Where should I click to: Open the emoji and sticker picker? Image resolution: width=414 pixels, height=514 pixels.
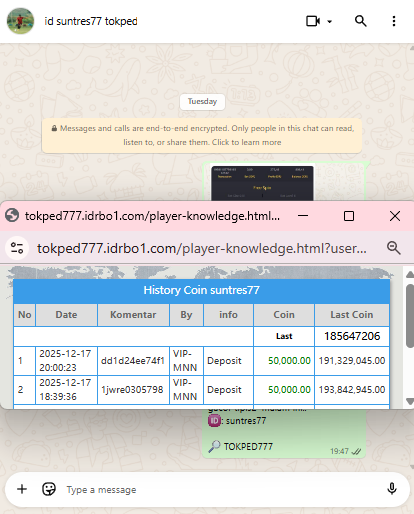(x=49, y=489)
